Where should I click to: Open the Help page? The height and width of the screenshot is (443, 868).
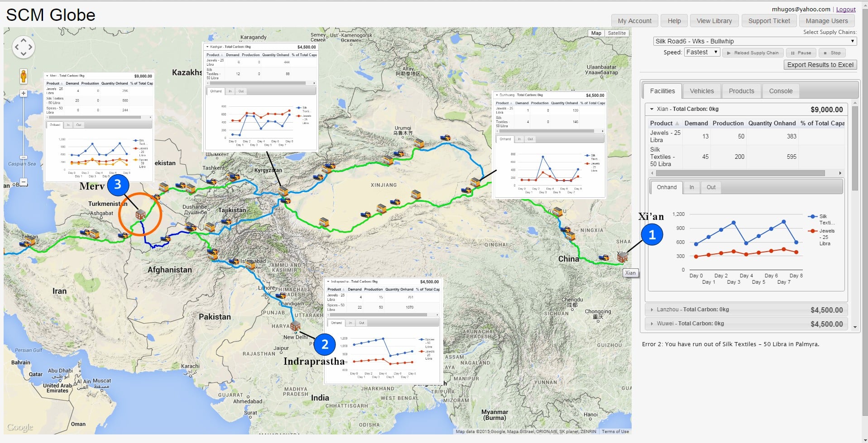(x=674, y=21)
